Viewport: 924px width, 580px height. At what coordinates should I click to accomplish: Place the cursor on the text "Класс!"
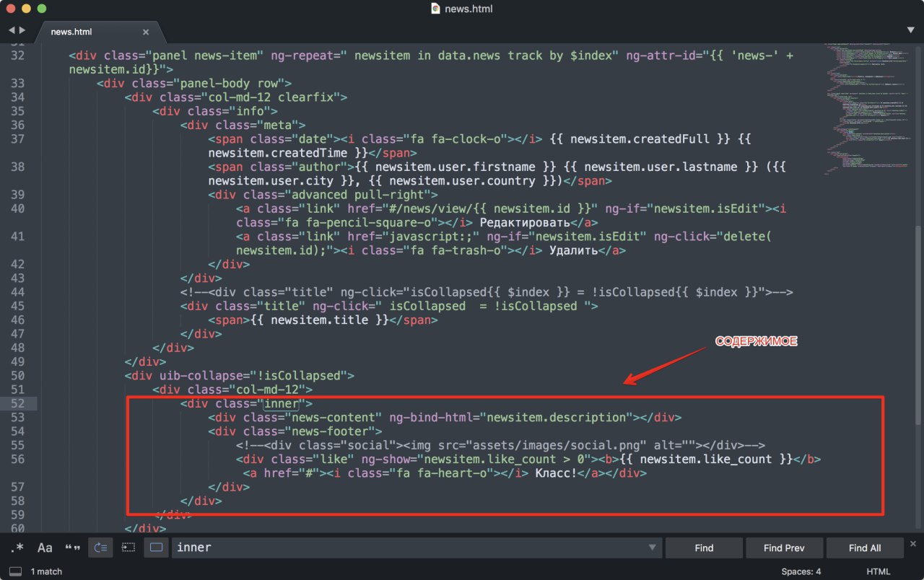click(555, 473)
